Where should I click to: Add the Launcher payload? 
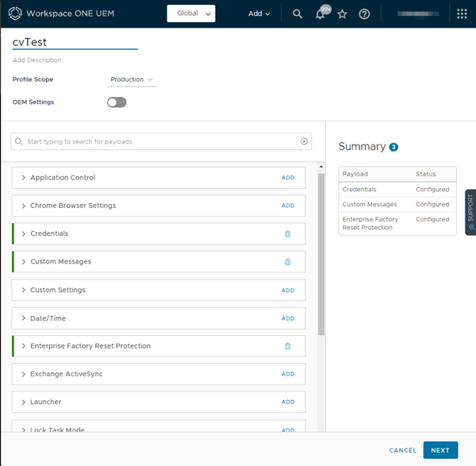coord(288,402)
